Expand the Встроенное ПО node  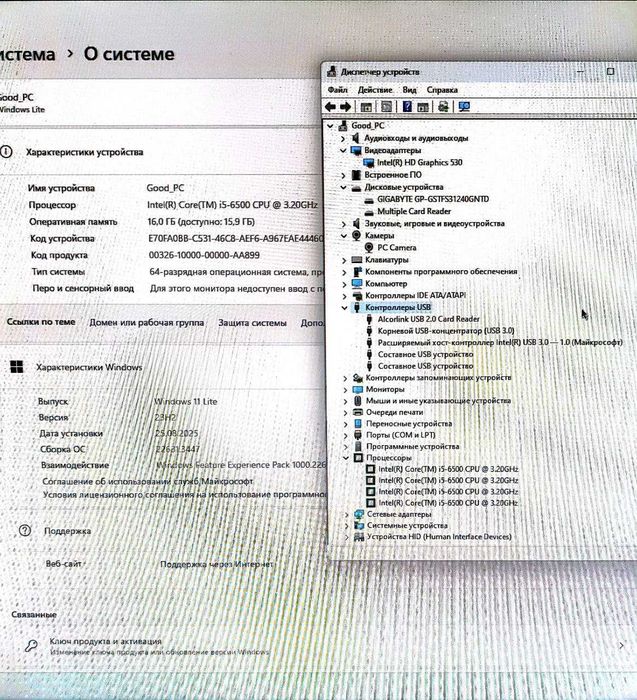(x=343, y=175)
